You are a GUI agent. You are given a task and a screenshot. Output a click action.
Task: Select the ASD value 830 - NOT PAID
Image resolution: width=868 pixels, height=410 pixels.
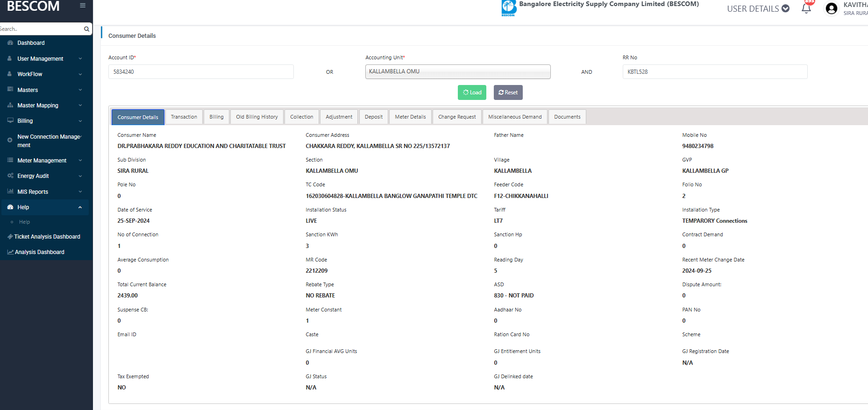(514, 296)
